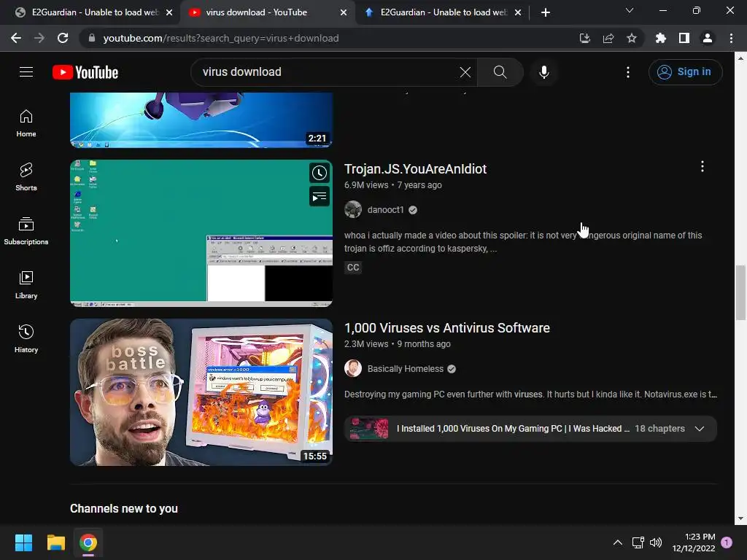
Task: Open network status tray icon
Action: pos(638,542)
